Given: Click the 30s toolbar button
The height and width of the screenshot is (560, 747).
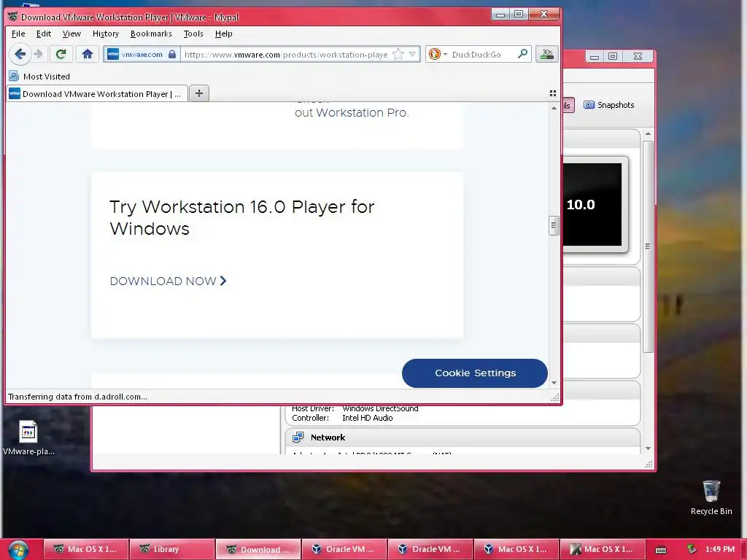Looking at the screenshot, I should click(x=547, y=54).
